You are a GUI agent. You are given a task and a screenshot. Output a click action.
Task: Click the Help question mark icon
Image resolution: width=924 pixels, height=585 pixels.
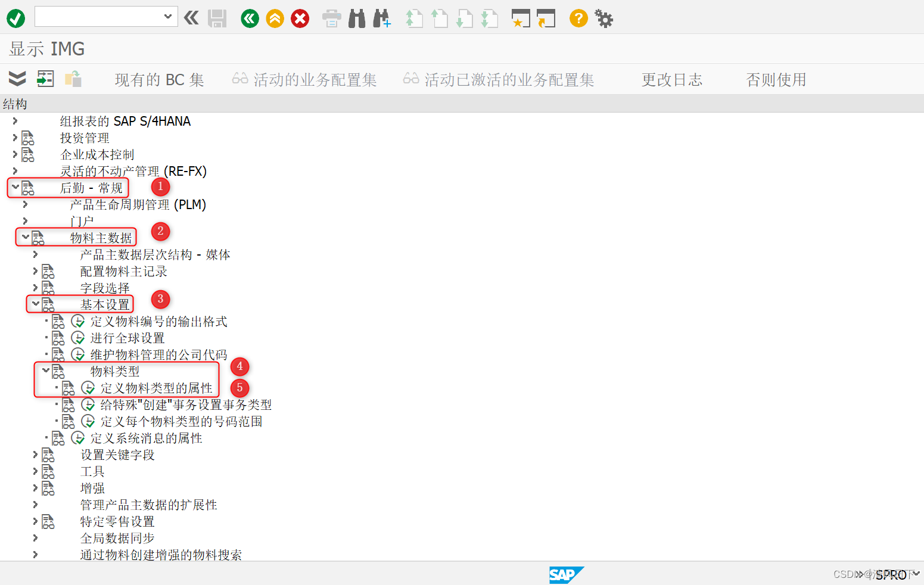[x=578, y=18]
